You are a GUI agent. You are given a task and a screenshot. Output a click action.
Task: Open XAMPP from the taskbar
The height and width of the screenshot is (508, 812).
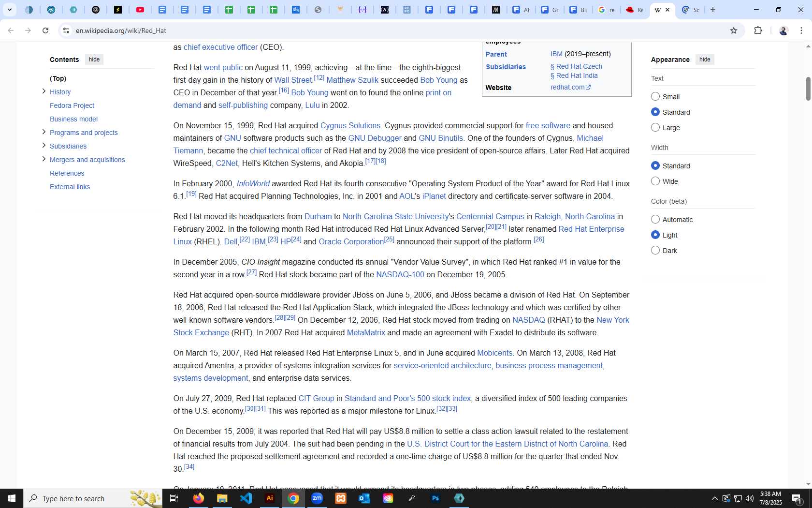click(x=341, y=498)
